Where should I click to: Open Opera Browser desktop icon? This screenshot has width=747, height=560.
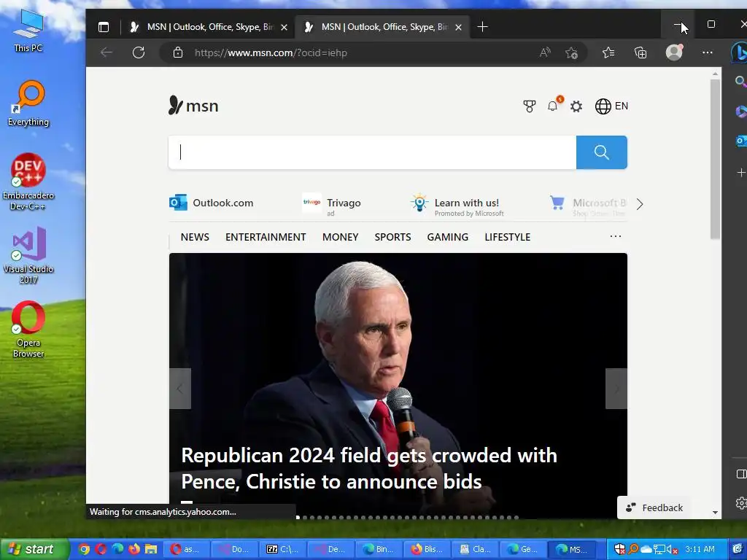28,330
